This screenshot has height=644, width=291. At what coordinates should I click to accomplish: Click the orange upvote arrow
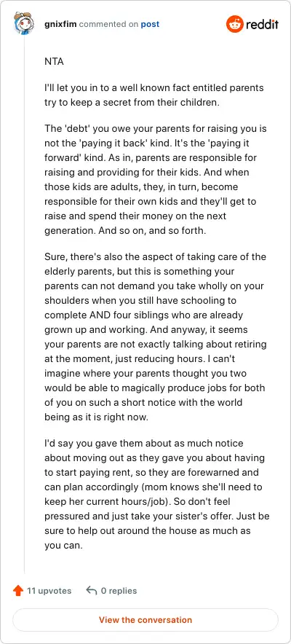coord(18,591)
